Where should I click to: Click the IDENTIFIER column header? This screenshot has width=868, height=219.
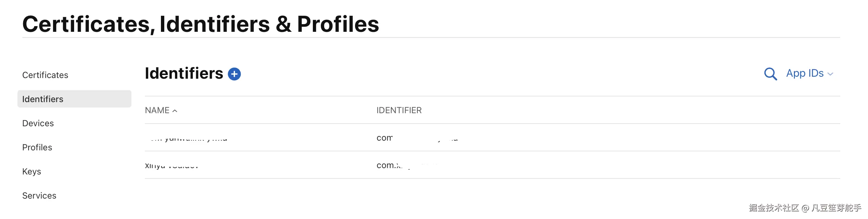(x=399, y=111)
